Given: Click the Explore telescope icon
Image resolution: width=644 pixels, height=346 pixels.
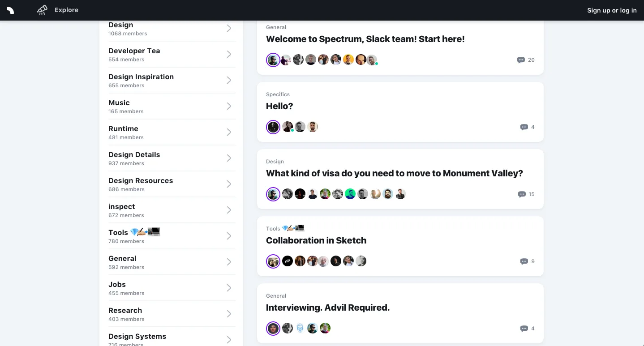Looking at the screenshot, I should click(42, 10).
